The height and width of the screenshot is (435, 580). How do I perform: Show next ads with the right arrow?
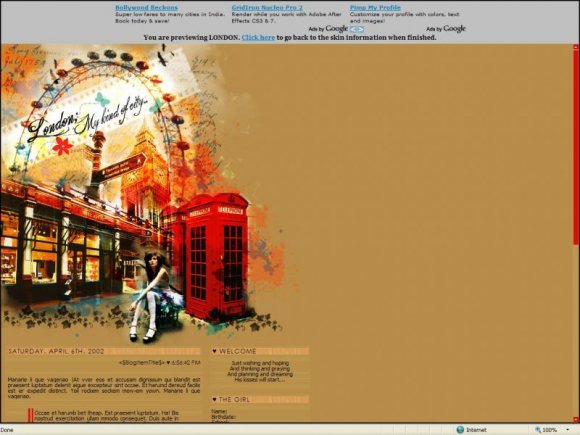click(x=360, y=29)
